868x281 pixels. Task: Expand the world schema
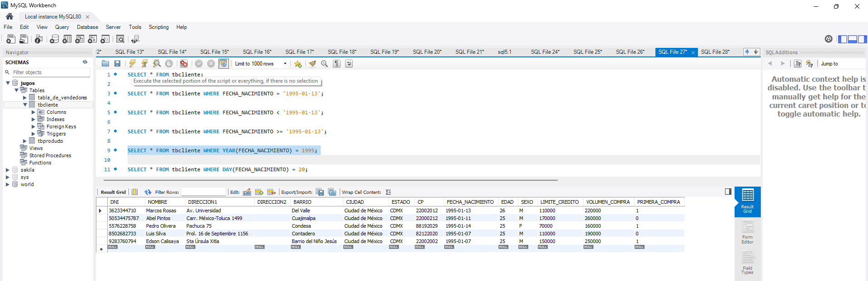pos(8,184)
